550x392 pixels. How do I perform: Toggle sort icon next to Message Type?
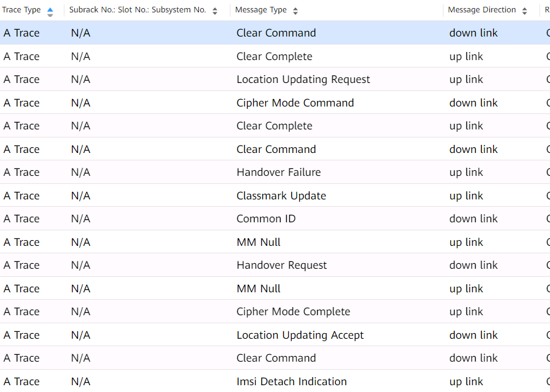click(x=295, y=11)
